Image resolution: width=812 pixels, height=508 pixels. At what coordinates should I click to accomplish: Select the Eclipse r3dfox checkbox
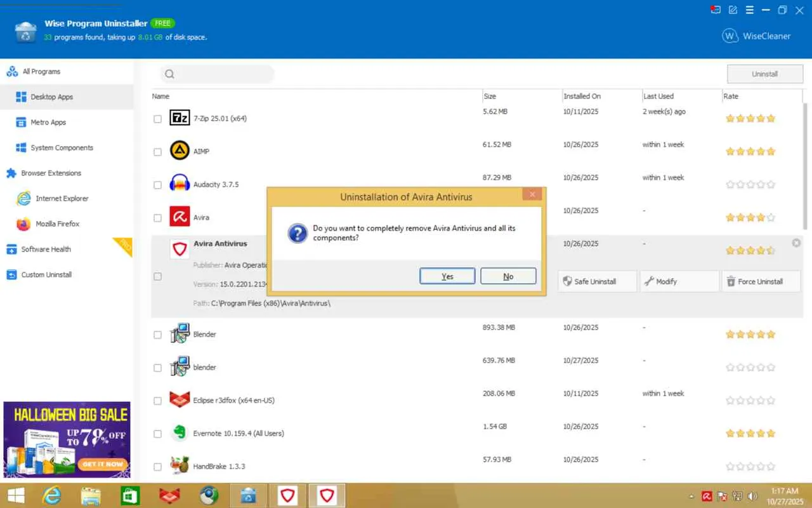pos(157,401)
